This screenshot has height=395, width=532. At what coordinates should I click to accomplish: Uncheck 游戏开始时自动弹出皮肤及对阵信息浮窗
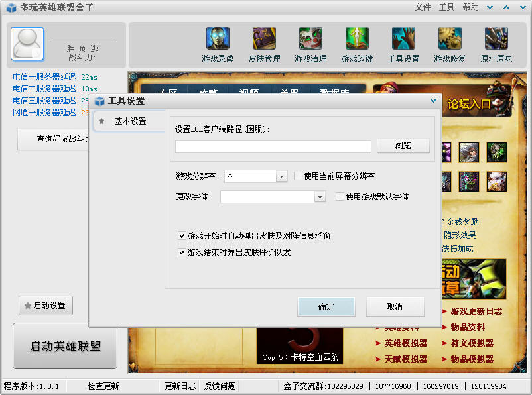182,236
